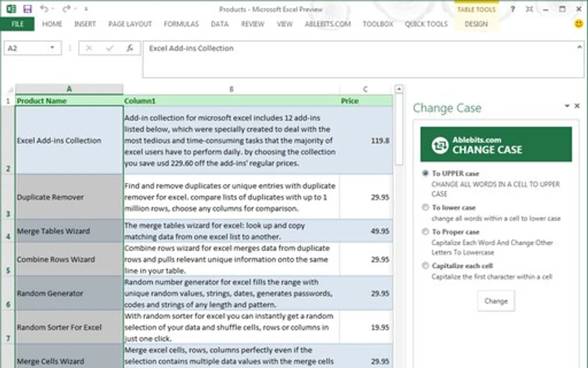This screenshot has height=368, width=588.
Task: Open Ribbon Display Options icon
Action: tap(529, 9)
